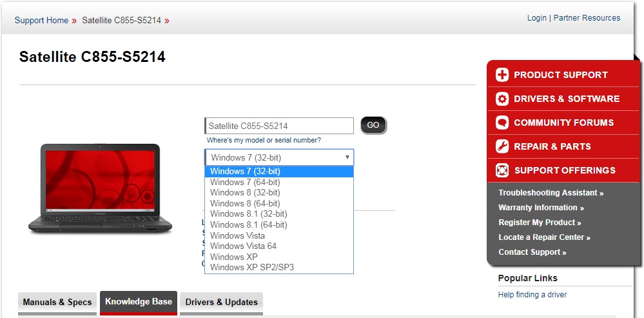Open Troubleshooting Assistant link

[x=551, y=193]
